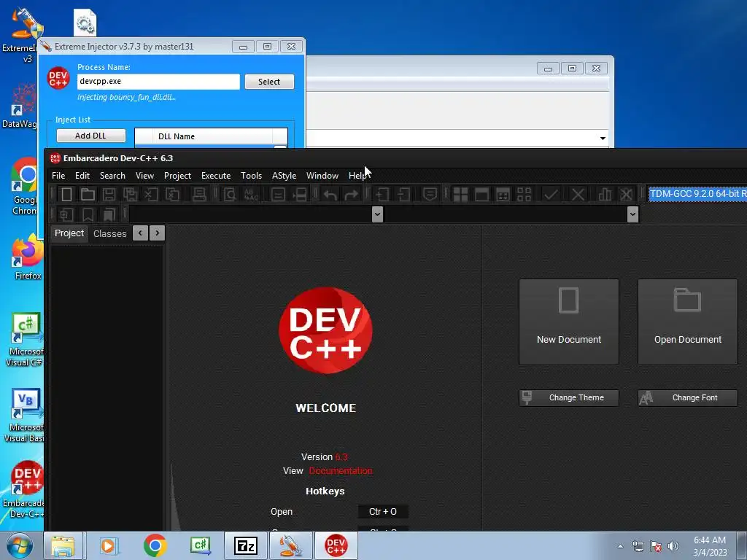Open the View menu
The width and height of the screenshot is (747, 560).
click(145, 176)
